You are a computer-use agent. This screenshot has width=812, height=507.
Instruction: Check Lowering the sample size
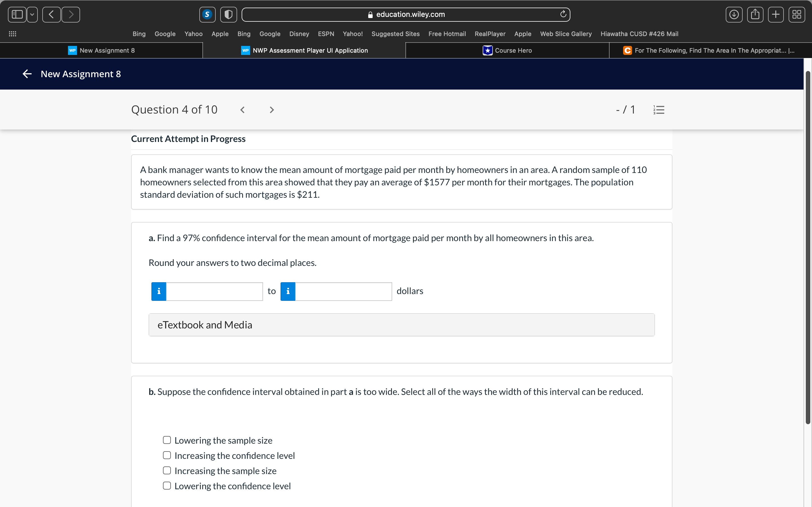pos(167,440)
